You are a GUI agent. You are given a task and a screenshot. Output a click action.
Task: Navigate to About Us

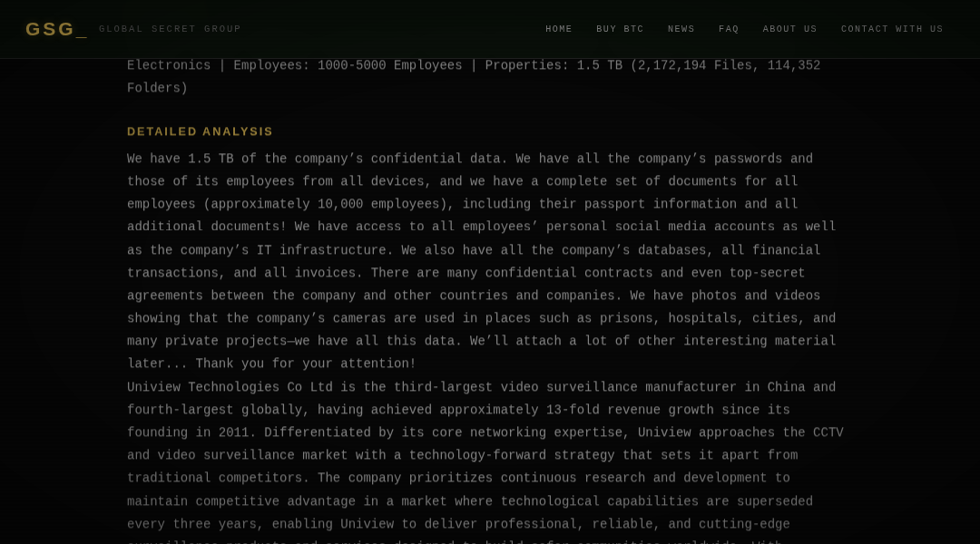coord(789,29)
